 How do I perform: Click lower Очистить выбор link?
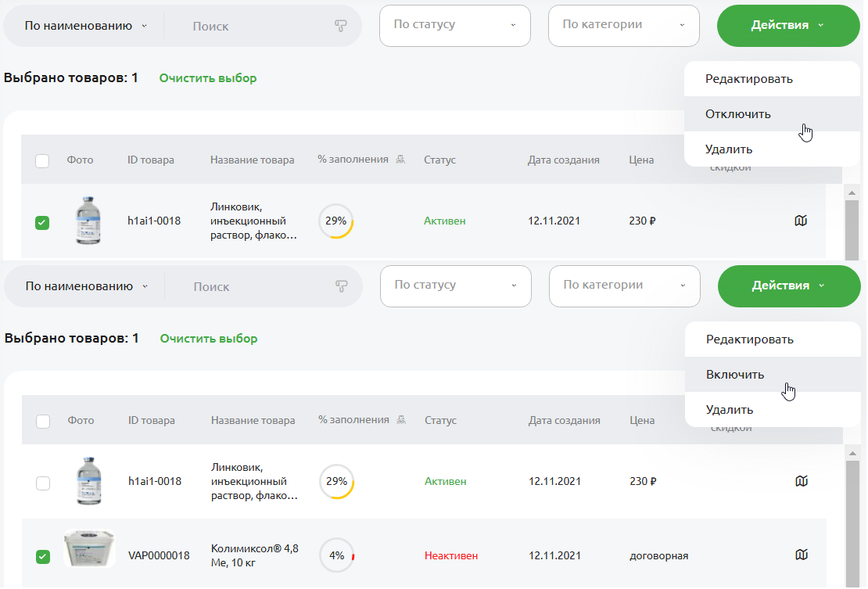209,339
